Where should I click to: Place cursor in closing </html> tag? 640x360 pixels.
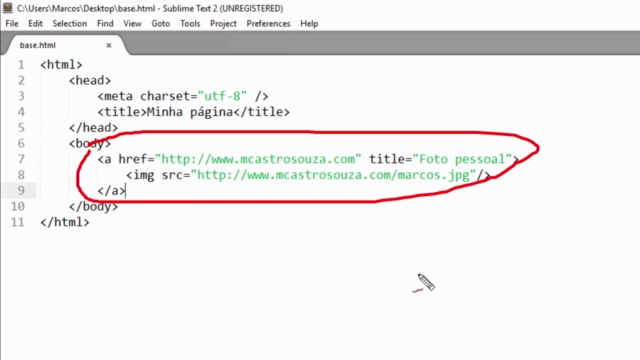pyautogui.click(x=64, y=222)
